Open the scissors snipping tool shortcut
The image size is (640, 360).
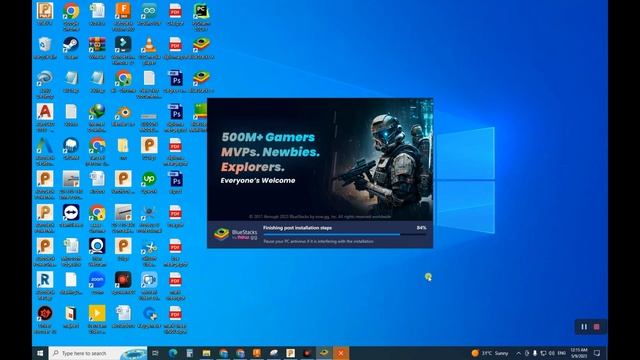click(x=149, y=251)
